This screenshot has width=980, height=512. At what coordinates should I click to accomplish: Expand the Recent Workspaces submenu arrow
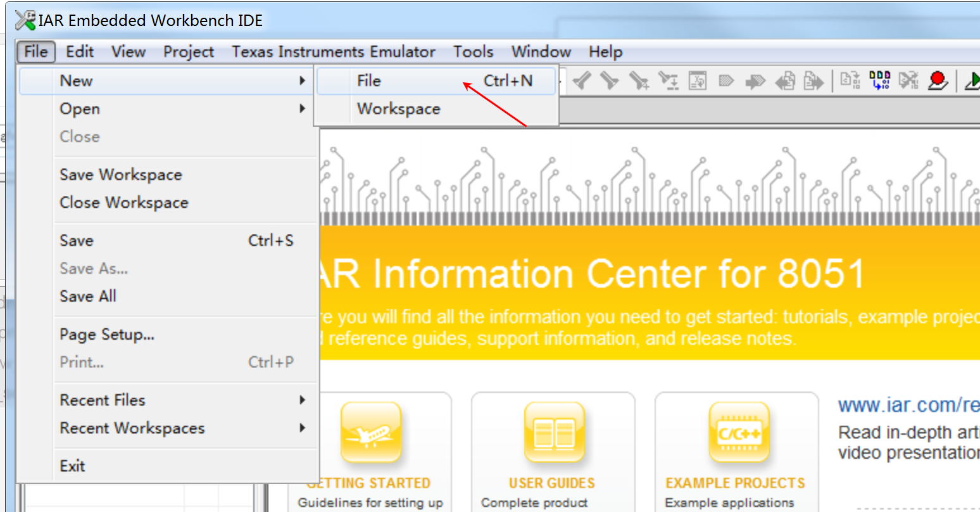click(x=302, y=428)
